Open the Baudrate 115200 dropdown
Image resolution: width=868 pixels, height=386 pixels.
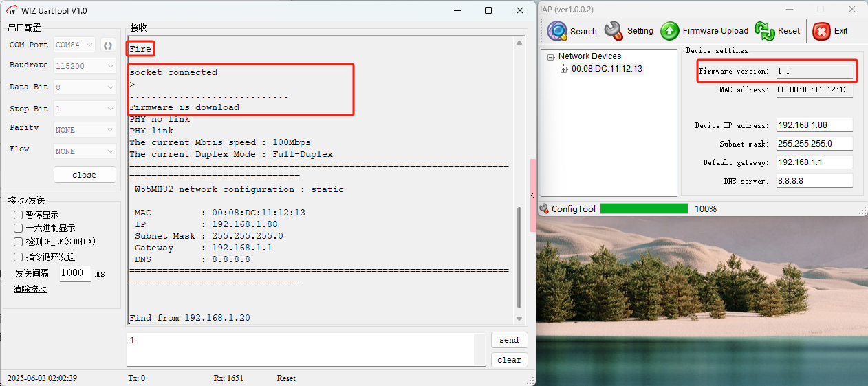pyautogui.click(x=85, y=66)
